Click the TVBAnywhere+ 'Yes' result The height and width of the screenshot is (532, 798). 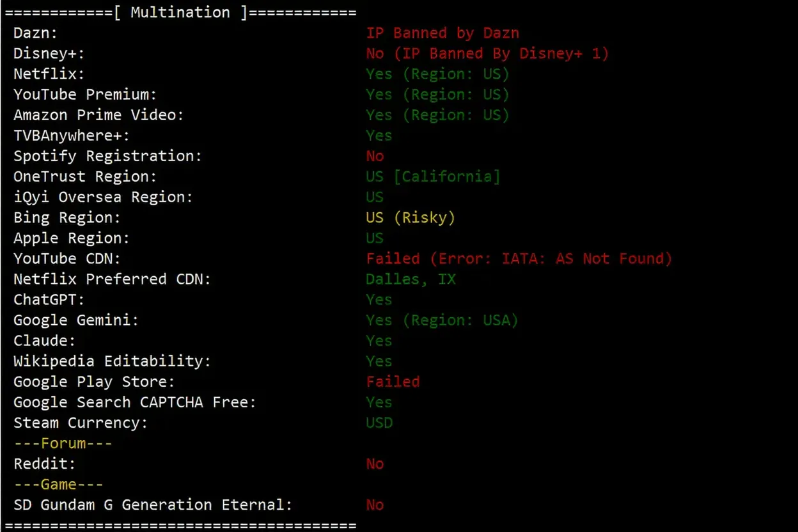click(x=379, y=136)
